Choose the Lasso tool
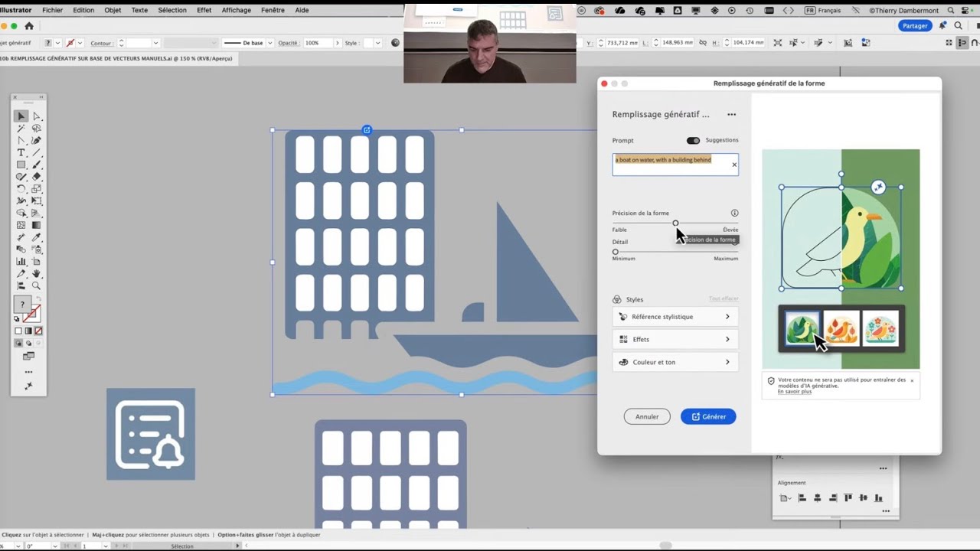 click(36, 129)
